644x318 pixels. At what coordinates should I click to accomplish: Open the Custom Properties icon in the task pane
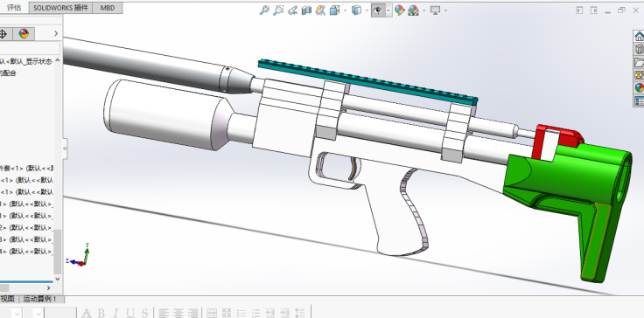639,100
